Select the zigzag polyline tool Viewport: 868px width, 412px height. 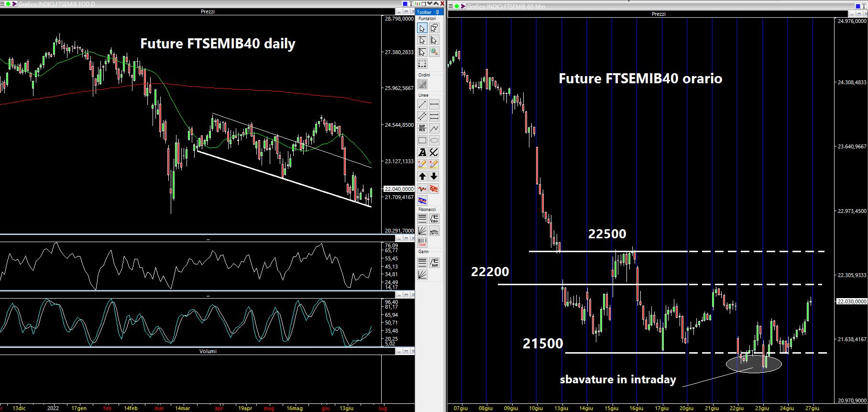[434, 128]
